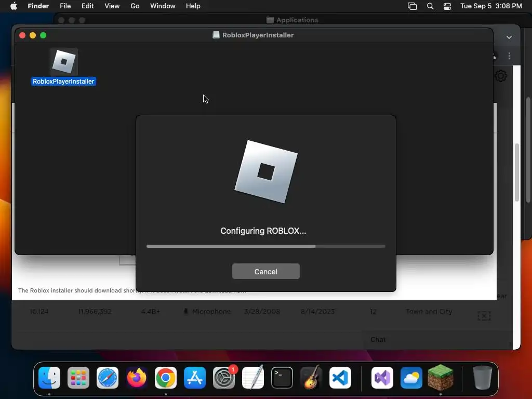
Task: Launch Safari from the Dock
Action: 108,378
